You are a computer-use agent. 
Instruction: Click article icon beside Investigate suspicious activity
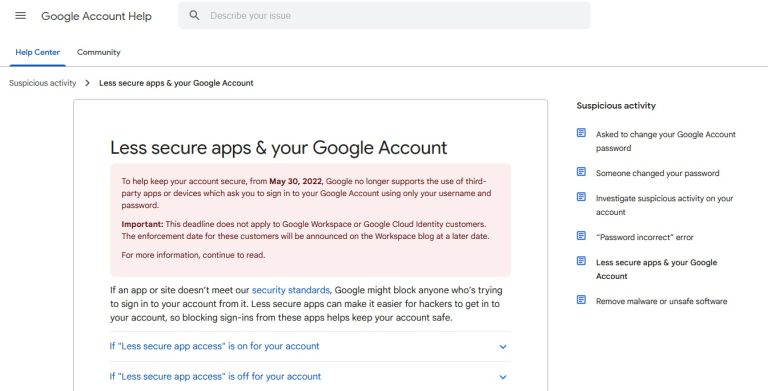581,197
